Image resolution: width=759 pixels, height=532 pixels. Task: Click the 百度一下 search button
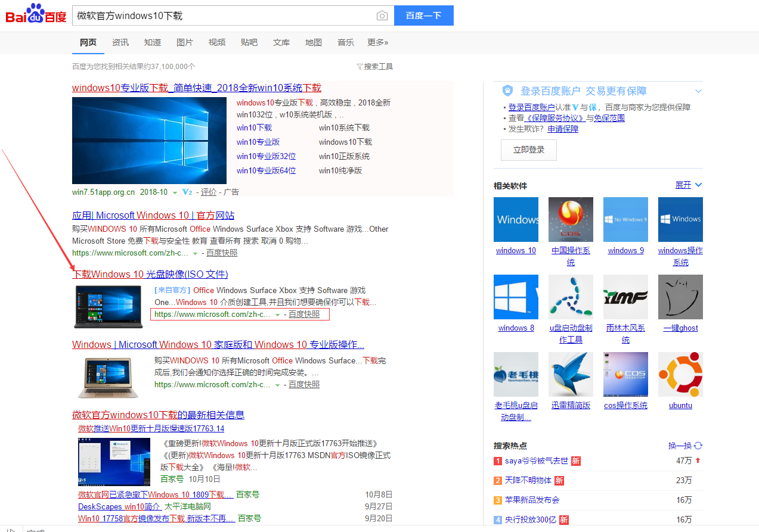point(424,15)
